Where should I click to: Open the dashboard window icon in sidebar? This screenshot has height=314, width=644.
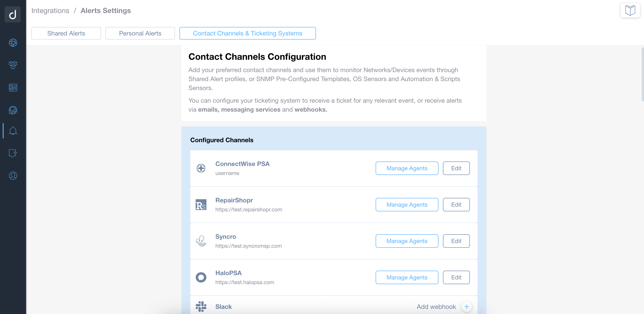click(x=13, y=88)
